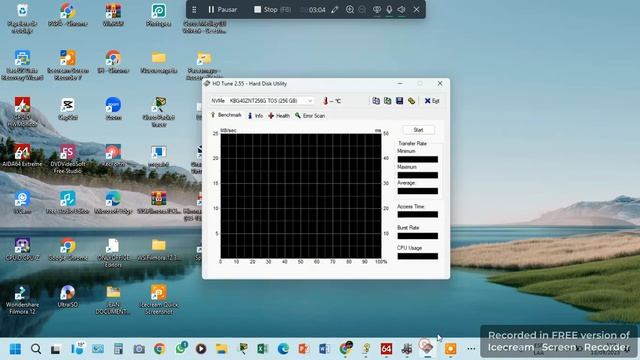Toggle microphone in recorder toolbar
The image size is (640, 360).
click(389, 9)
